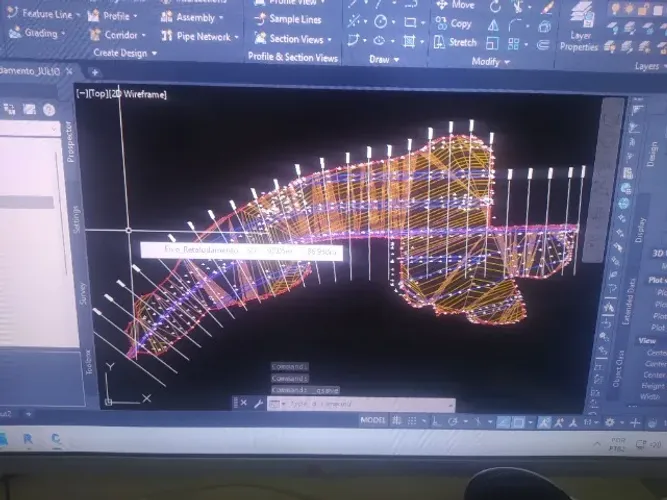Click the Array tool icon
Viewport: 667px width, 500px height.
pyautogui.click(x=513, y=44)
